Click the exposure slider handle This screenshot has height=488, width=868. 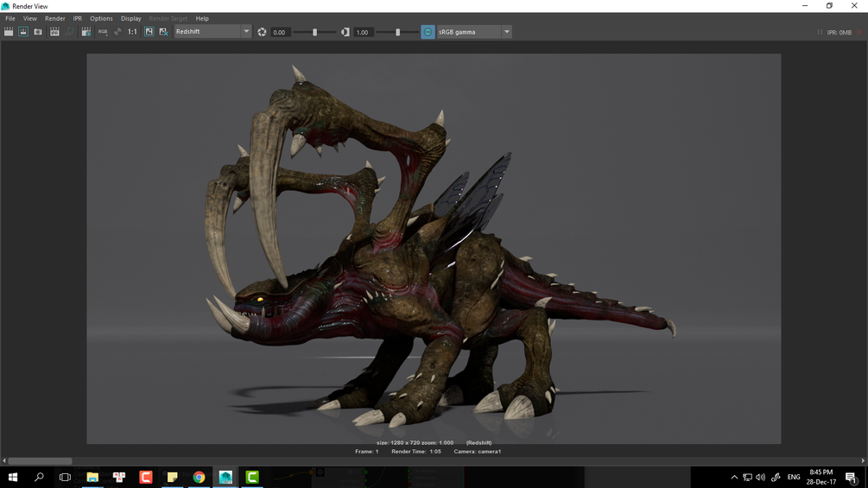tap(314, 32)
